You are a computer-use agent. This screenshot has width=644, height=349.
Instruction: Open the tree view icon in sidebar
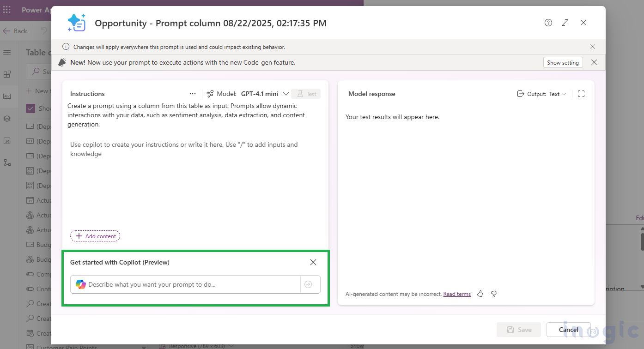click(x=7, y=163)
